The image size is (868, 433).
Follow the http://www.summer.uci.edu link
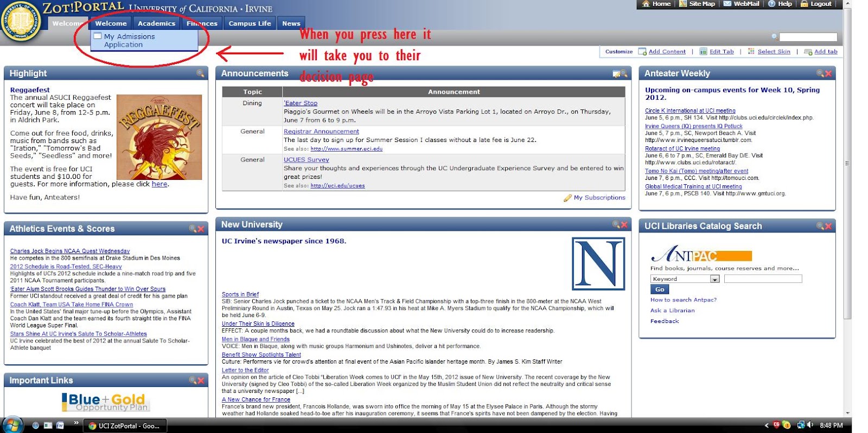[x=347, y=148]
